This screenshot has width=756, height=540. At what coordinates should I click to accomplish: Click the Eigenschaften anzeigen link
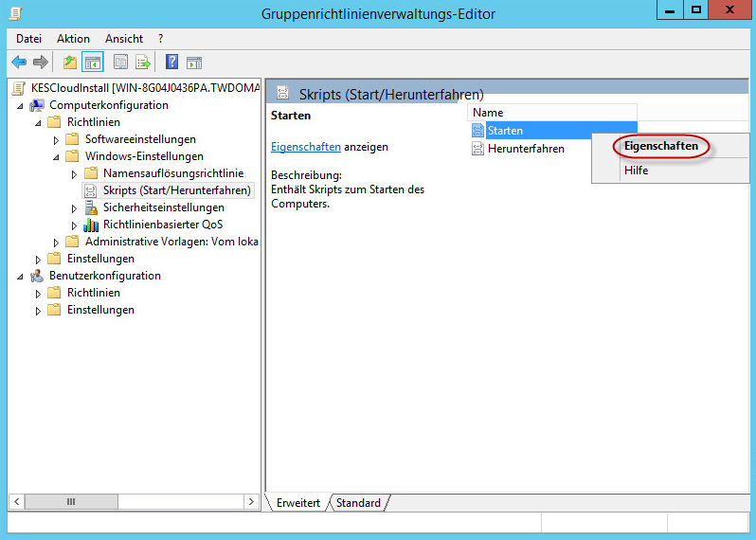tap(306, 147)
